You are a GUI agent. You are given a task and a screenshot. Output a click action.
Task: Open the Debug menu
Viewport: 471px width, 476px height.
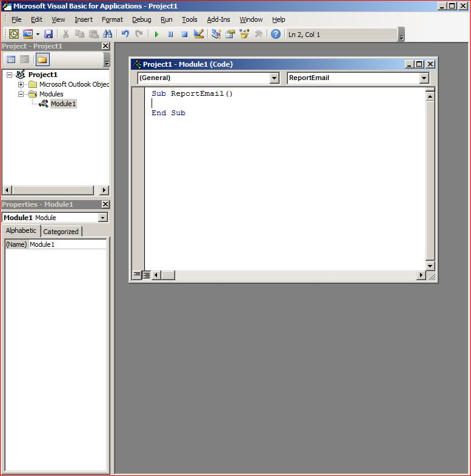(x=141, y=19)
